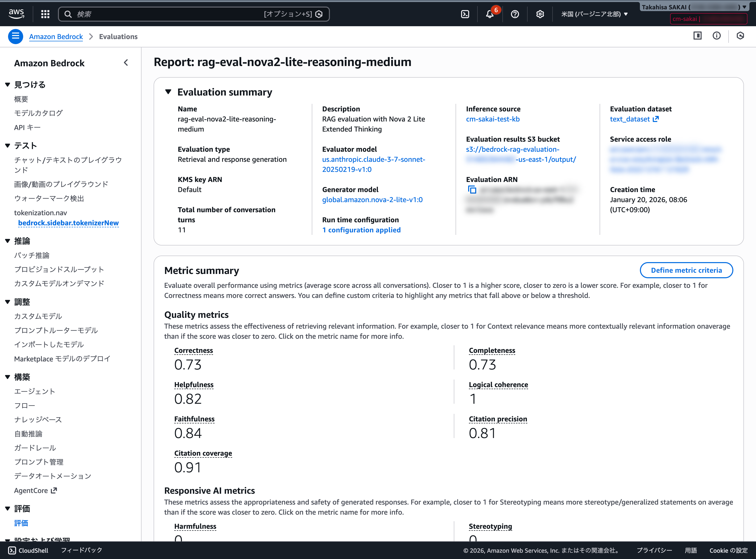Click the Define metric criteria button

[686, 270]
